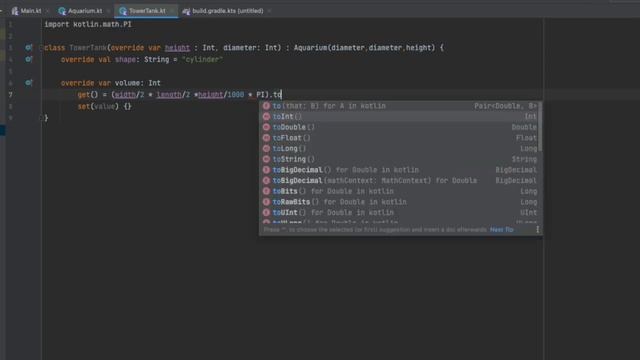Select toBigDecimal() without arguments suggestion
Viewport: 640px width, 360px height.
(x=399, y=170)
